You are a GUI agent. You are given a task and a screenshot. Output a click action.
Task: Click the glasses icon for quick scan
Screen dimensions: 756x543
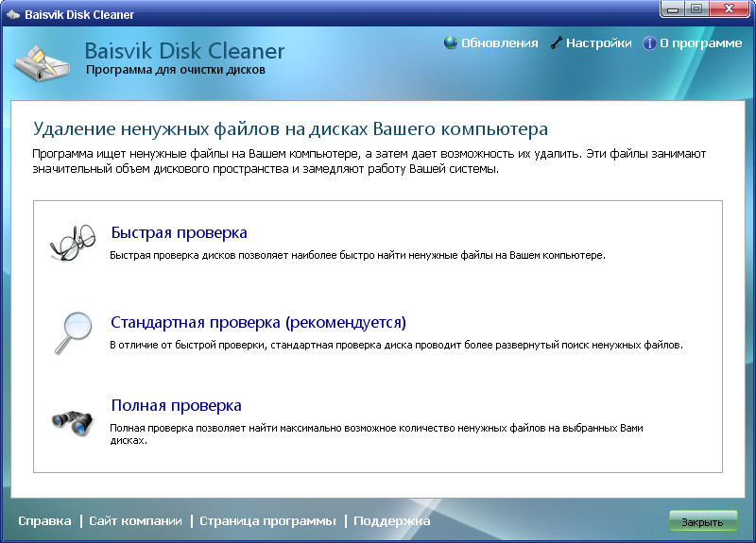74,243
